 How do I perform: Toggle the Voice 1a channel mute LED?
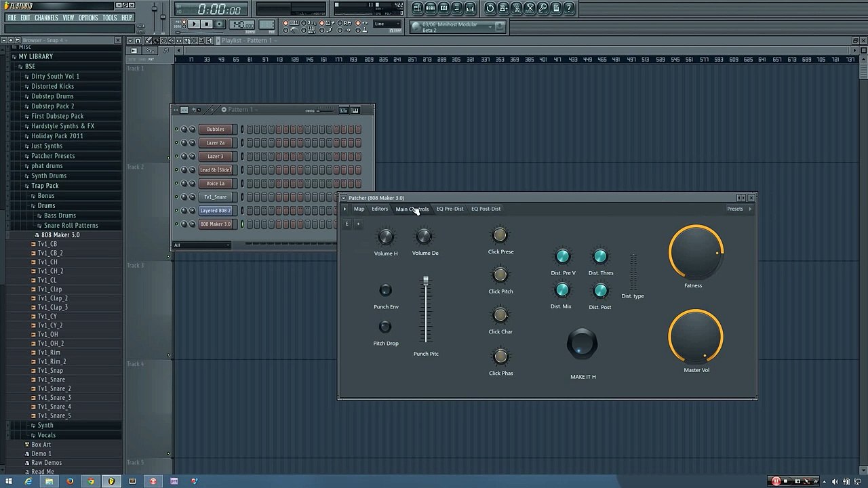[176, 183]
